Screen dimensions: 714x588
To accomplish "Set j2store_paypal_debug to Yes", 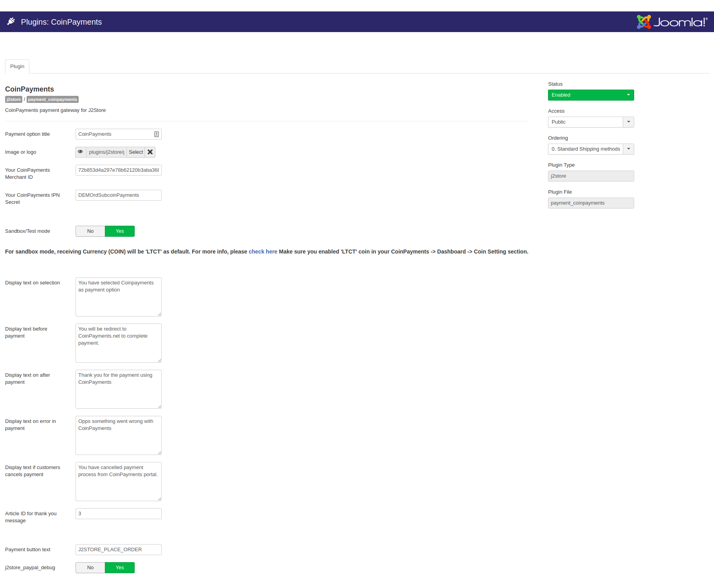I will 120,568.
